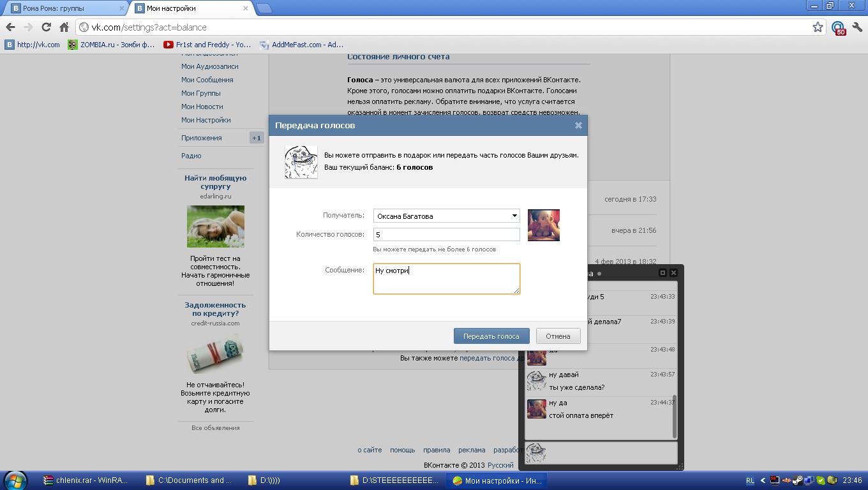Open the browser home page icon
The height and width of the screenshot is (490, 868).
pyautogui.click(x=64, y=27)
